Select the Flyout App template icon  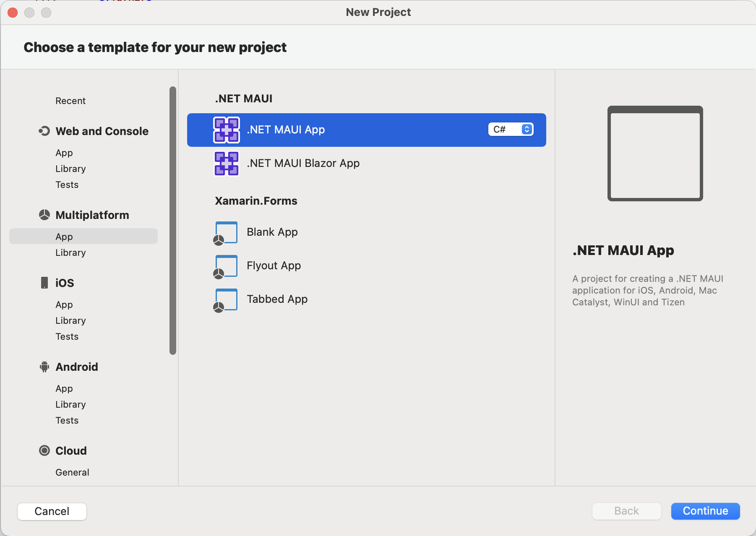225,266
